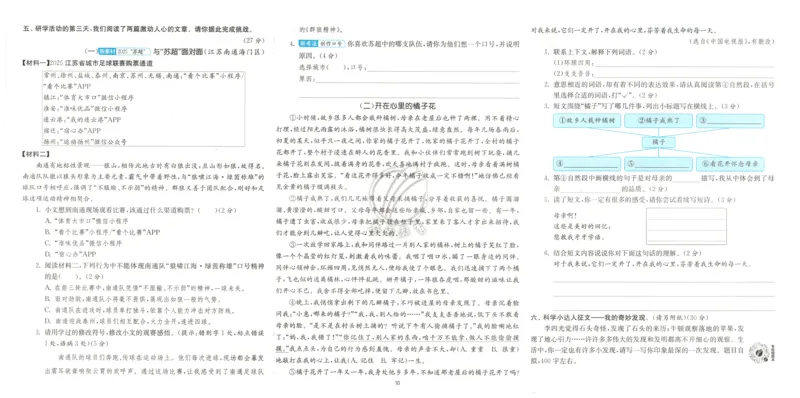
Task: Click the poem line '母亲啊!'
Action: [x=565, y=215]
